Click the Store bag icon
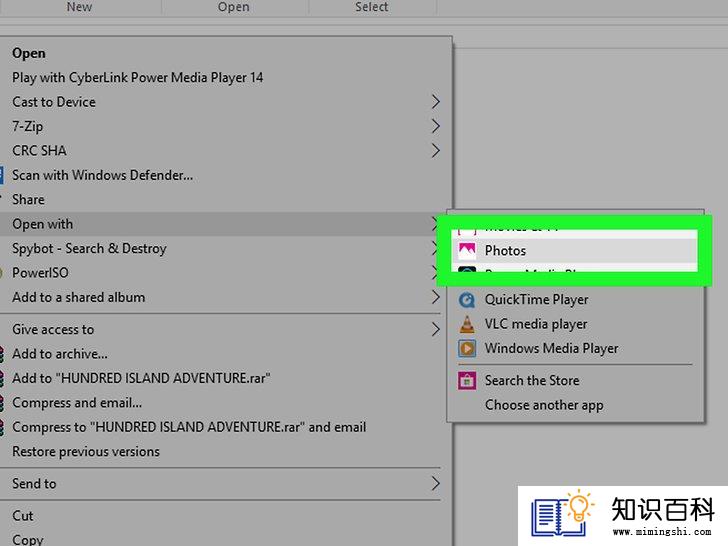 point(467,381)
